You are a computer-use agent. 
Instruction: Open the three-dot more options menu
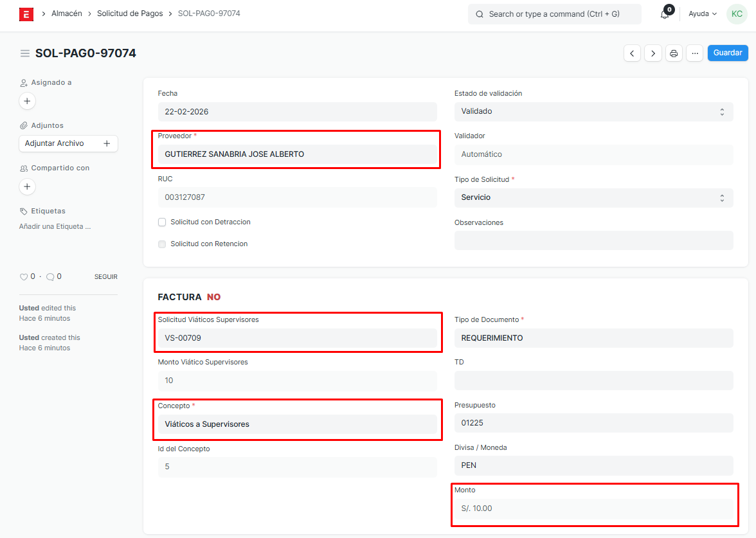tap(694, 53)
